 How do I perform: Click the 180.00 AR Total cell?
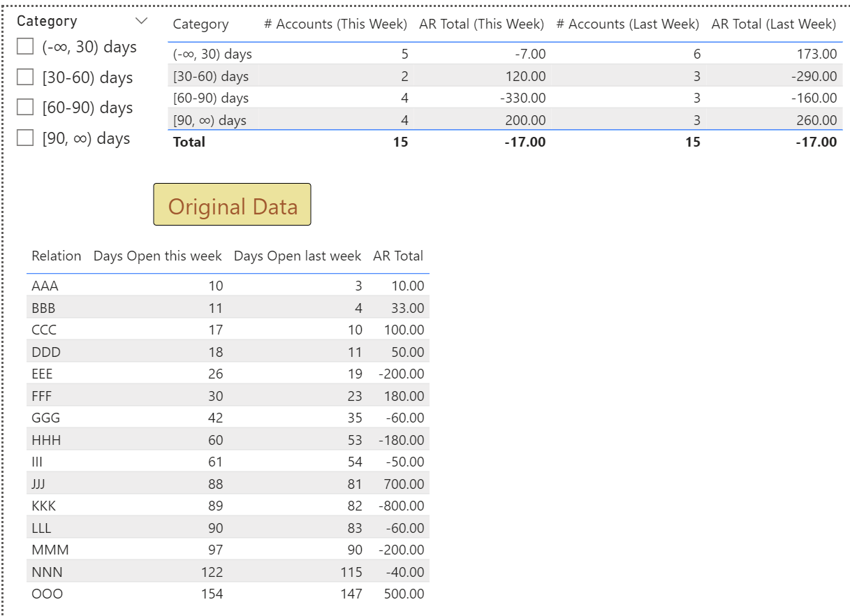click(x=404, y=395)
